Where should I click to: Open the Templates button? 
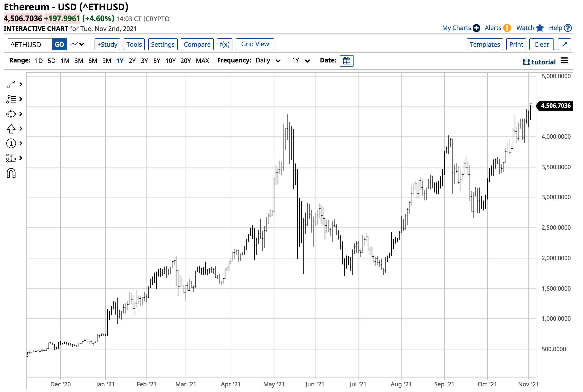pyautogui.click(x=485, y=44)
